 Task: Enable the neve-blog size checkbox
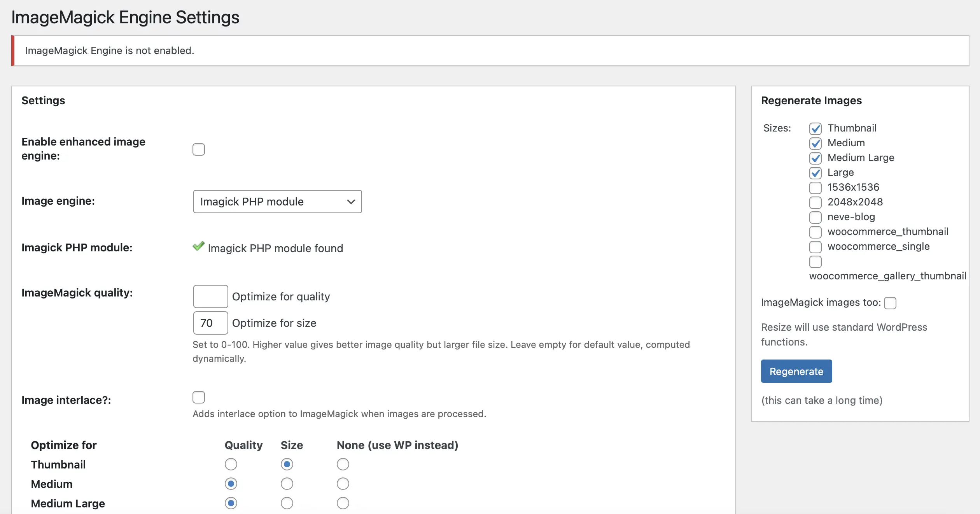815,216
